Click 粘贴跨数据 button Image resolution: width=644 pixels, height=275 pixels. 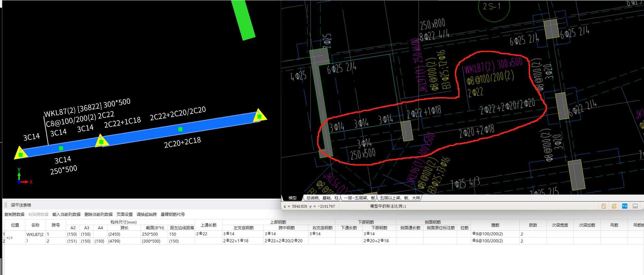point(38,214)
